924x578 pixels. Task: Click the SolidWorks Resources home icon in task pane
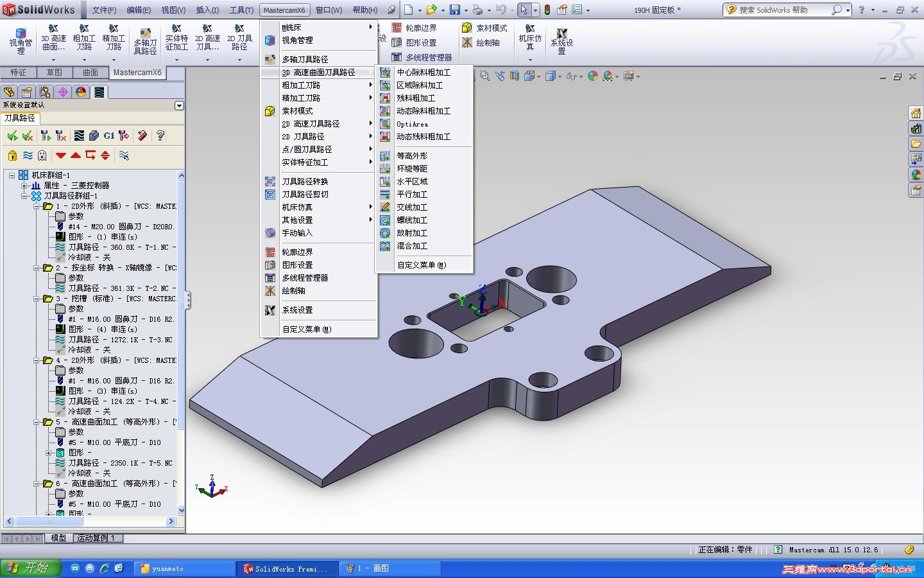pos(916,114)
